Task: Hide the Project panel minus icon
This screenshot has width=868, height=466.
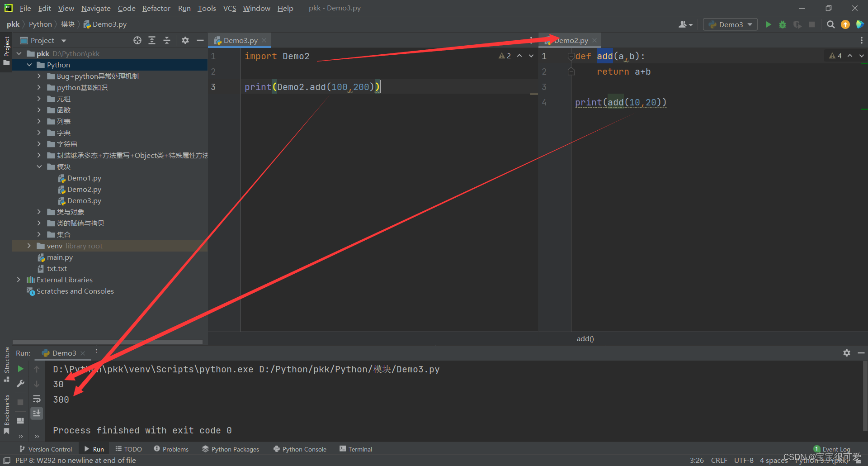Action: [200, 40]
